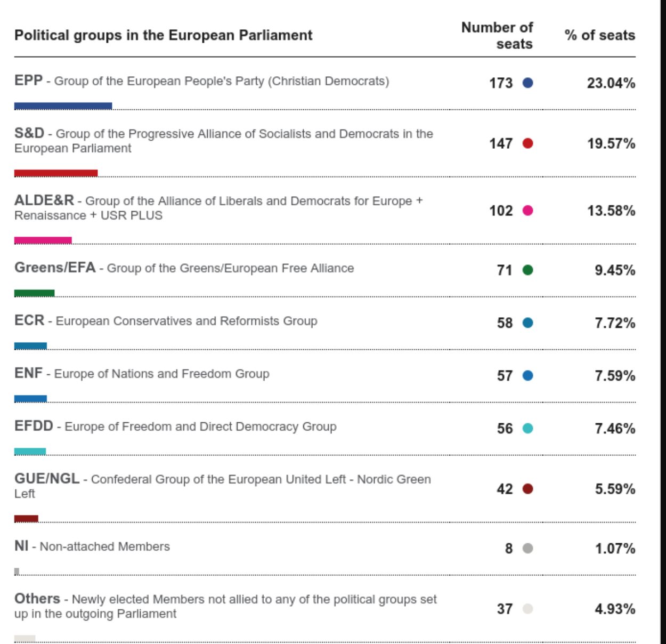Click the teal-blue dot beside ECR seats

tap(527, 323)
